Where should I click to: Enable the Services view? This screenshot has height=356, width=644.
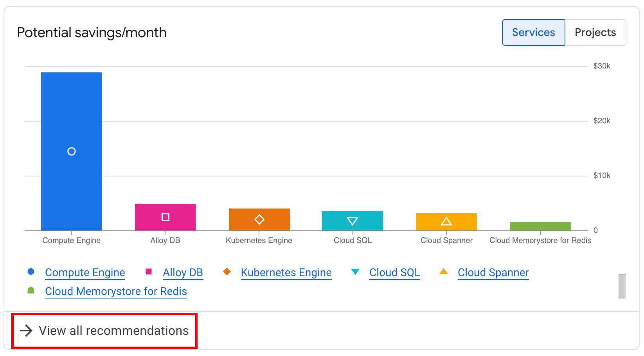[x=534, y=32]
